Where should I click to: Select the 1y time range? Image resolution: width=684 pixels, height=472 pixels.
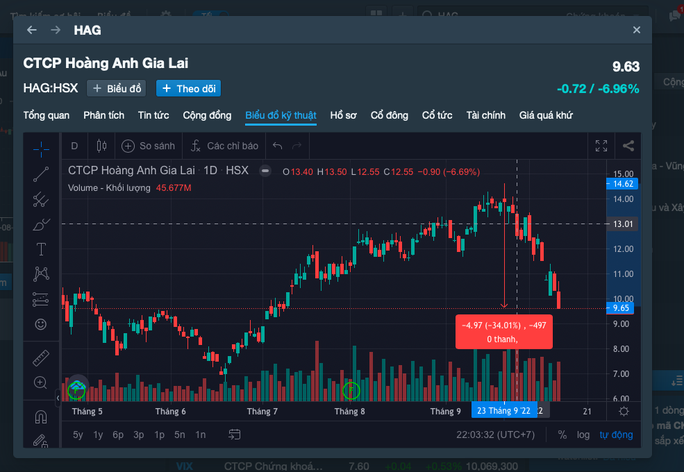(98, 435)
